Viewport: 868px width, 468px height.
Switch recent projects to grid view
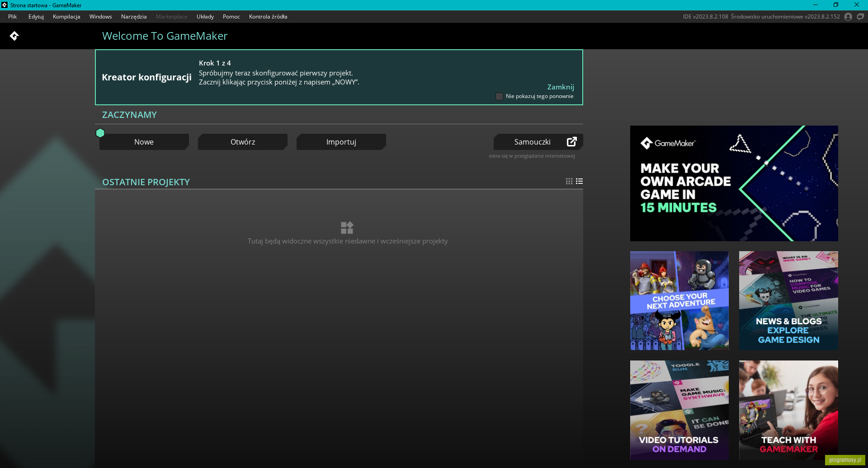tap(569, 181)
